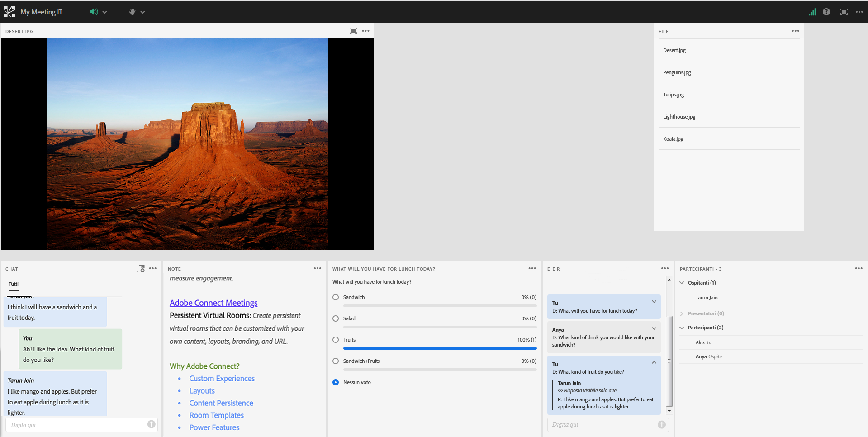Open the lunch poll pod options
This screenshot has width=868, height=437.
pos(532,268)
